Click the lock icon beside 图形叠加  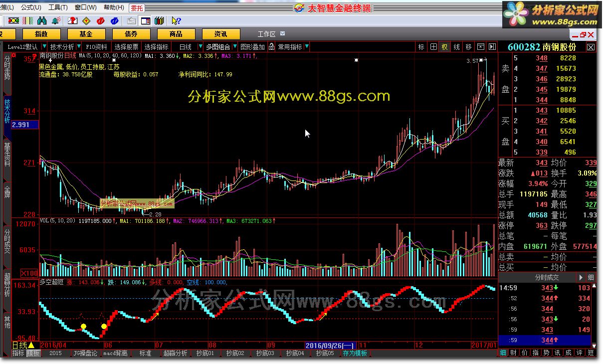pyautogui.click(x=272, y=47)
